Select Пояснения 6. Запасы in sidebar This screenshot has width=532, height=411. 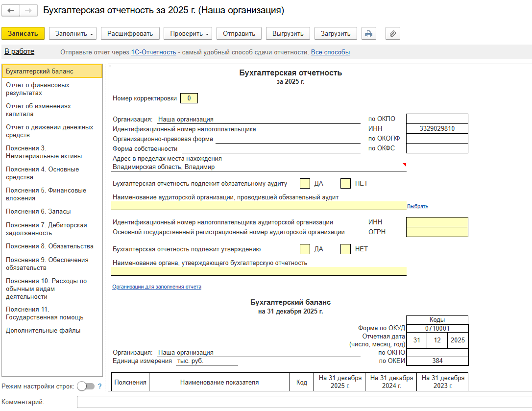click(38, 212)
